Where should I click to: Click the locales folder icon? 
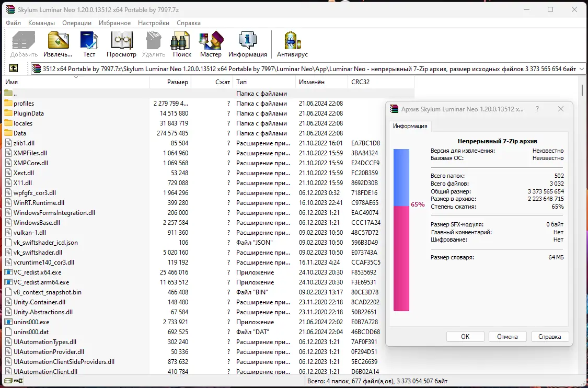tap(8, 123)
